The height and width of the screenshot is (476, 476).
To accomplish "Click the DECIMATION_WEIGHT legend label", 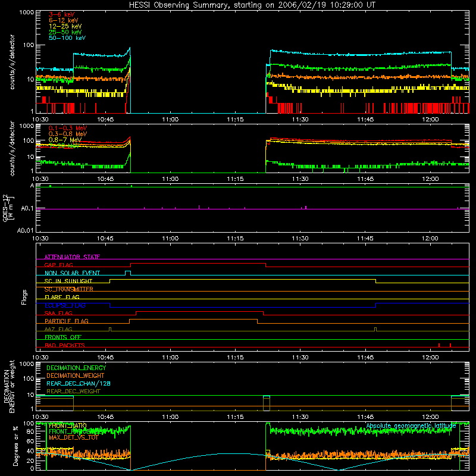I will (x=76, y=375).
